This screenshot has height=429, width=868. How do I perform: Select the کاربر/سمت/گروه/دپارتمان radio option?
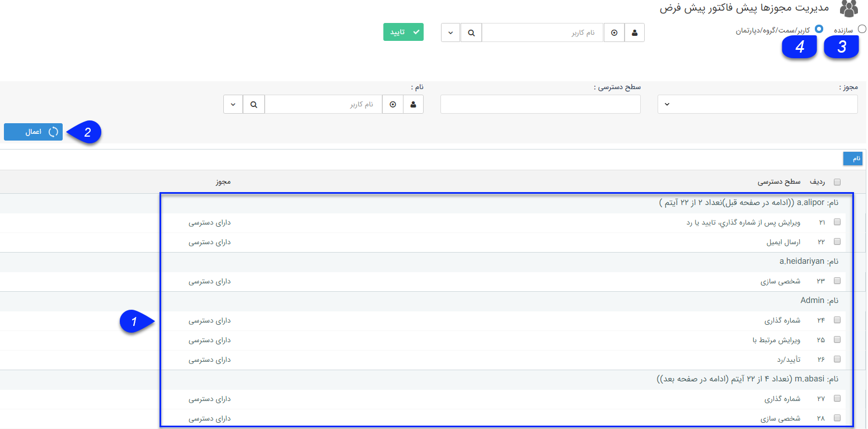pyautogui.click(x=819, y=29)
